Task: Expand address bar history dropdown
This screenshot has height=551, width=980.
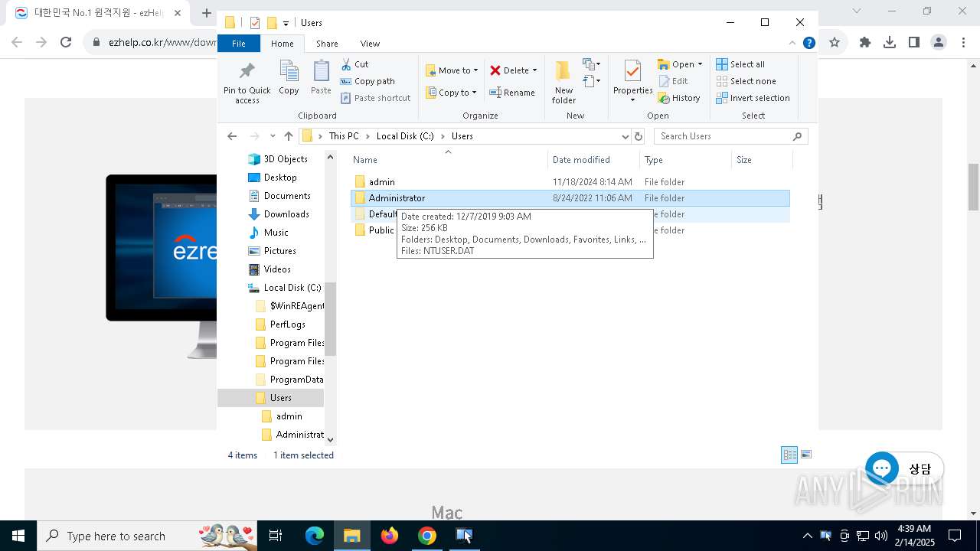Action: (625, 136)
